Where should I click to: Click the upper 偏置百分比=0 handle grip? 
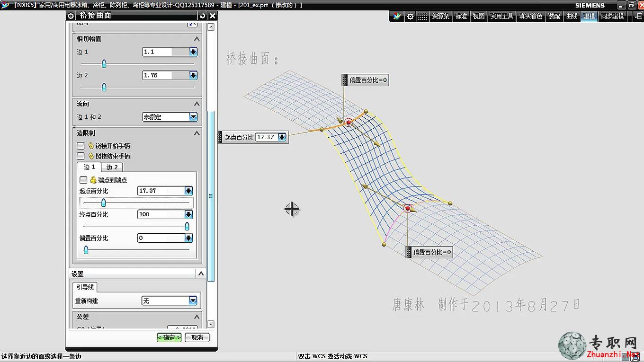click(345, 80)
